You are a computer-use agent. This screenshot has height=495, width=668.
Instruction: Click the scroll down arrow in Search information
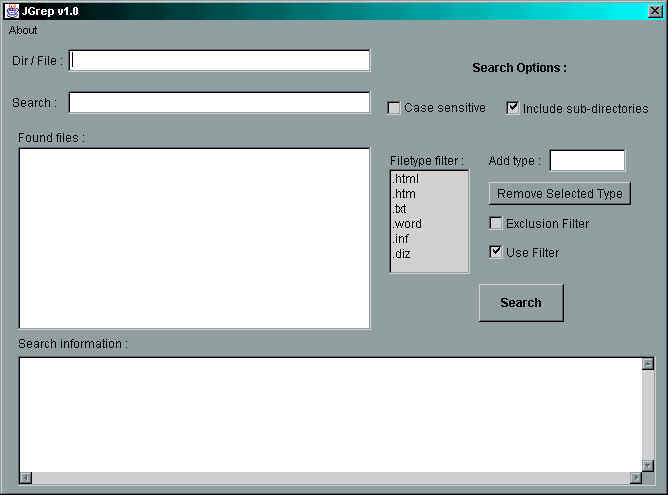[648, 464]
